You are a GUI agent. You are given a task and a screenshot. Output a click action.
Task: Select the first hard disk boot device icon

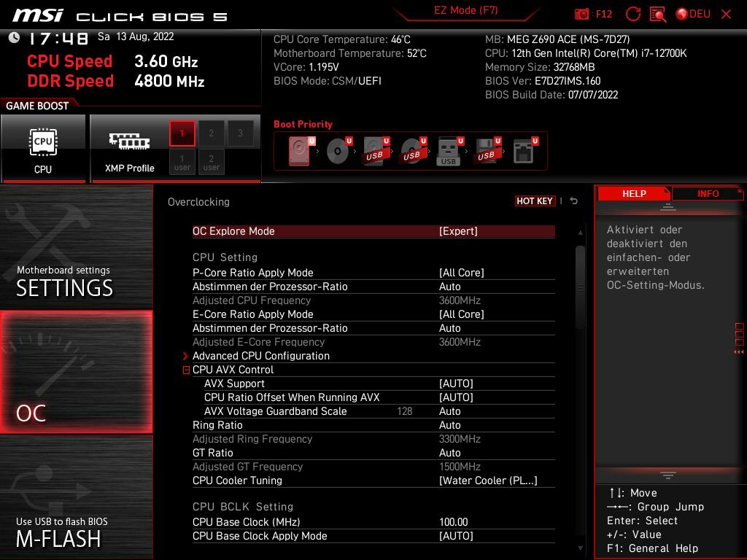pos(301,151)
